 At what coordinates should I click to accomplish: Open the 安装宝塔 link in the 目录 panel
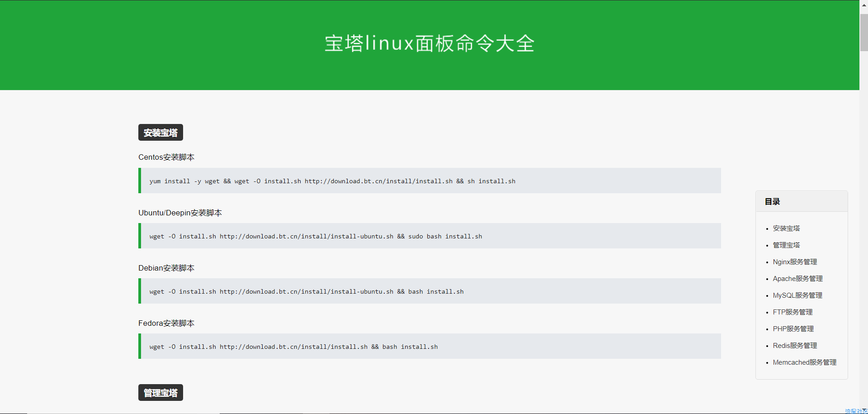[786, 228]
